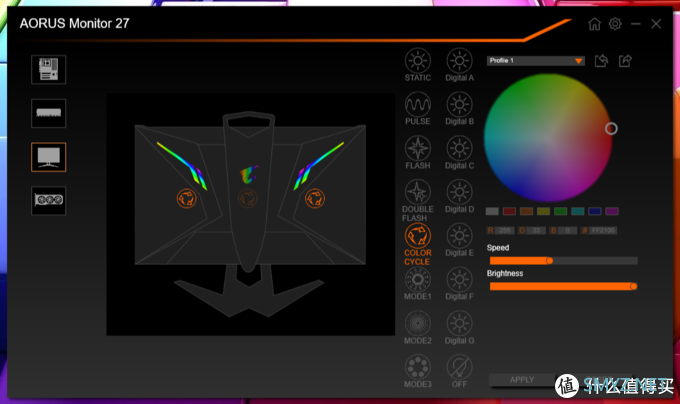Open the settings gear

click(615, 24)
